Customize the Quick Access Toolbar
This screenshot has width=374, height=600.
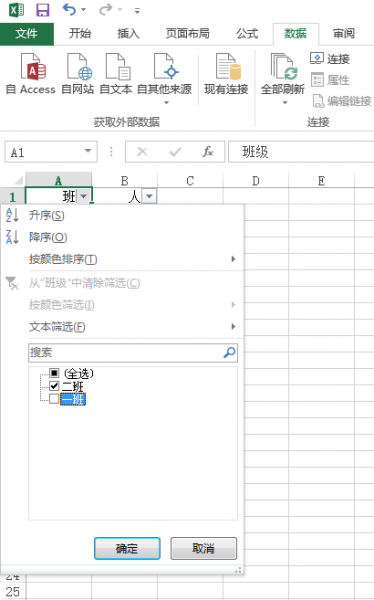pos(137,10)
